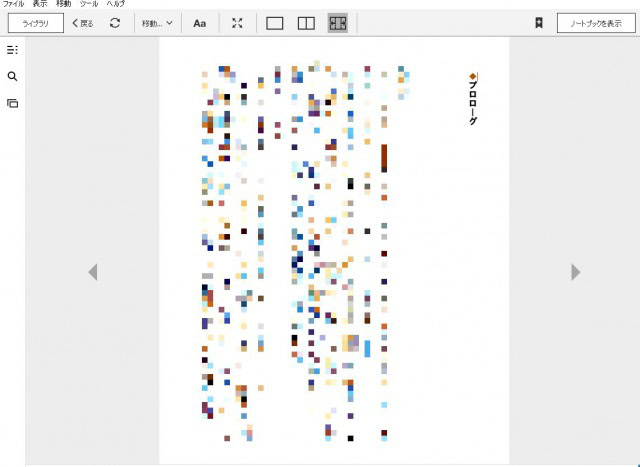The height and width of the screenshot is (467, 640).
Task: Open the Aa font settings
Action: (199, 23)
